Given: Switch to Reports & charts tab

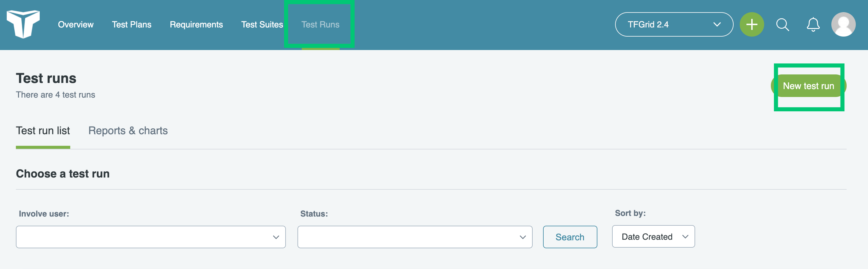Looking at the screenshot, I should click(128, 131).
